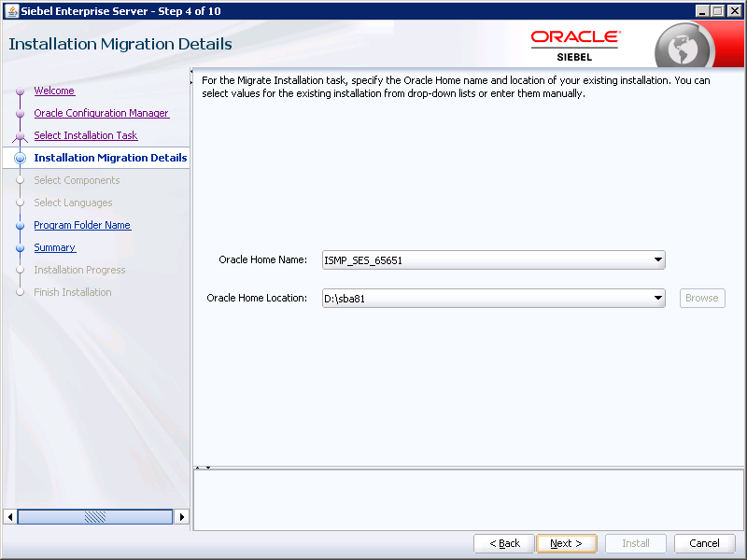747x560 pixels.
Task: Click the horizontal scrollbar thumb in sidebar
Action: pyautogui.click(x=95, y=517)
